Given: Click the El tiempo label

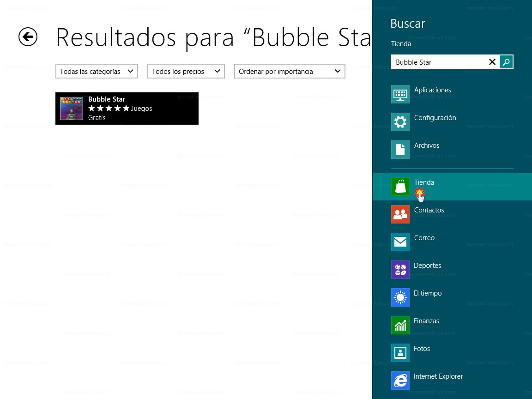Looking at the screenshot, I should [x=428, y=293].
